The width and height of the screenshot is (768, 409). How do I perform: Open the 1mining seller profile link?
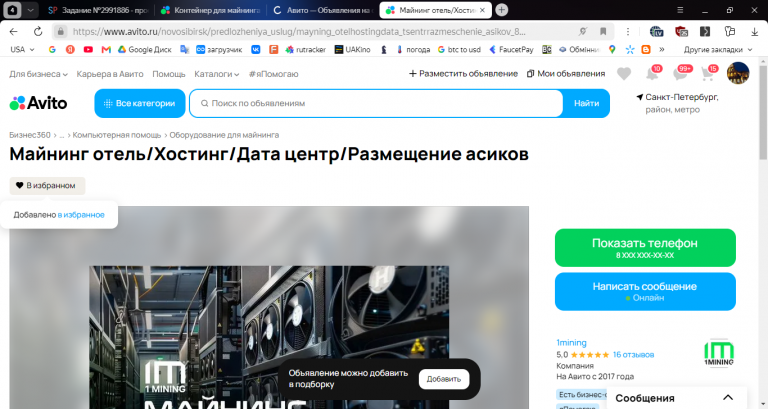pyautogui.click(x=571, y=342)
